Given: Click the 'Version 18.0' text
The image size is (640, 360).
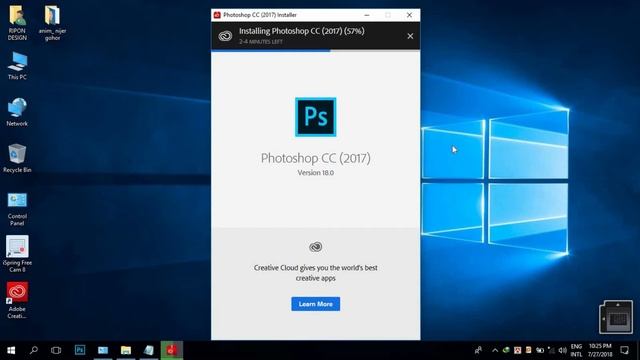Looking at the screenshot, I should tap(316, 173).
